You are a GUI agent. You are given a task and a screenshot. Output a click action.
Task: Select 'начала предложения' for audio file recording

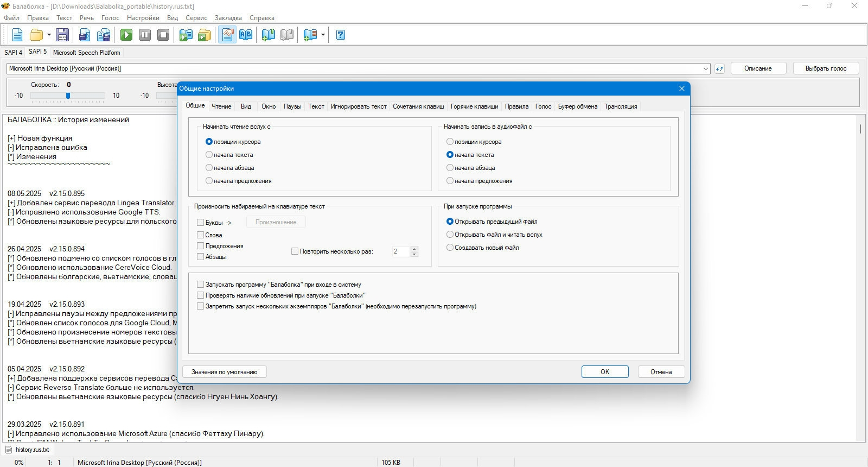point(480,181)
